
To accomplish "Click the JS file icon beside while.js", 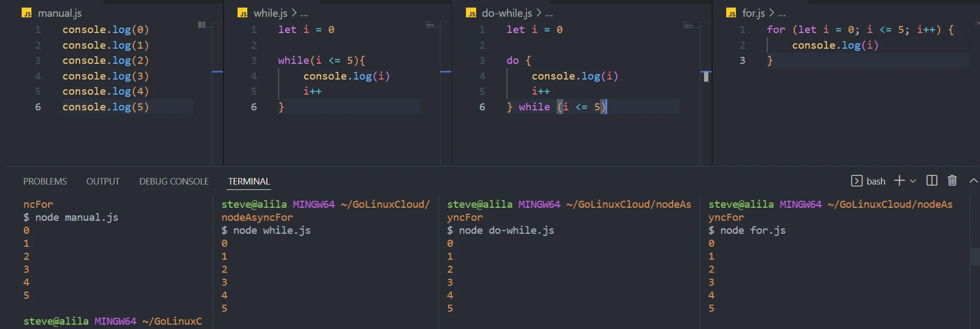I will pyautogui.click(x=243, y=13).
